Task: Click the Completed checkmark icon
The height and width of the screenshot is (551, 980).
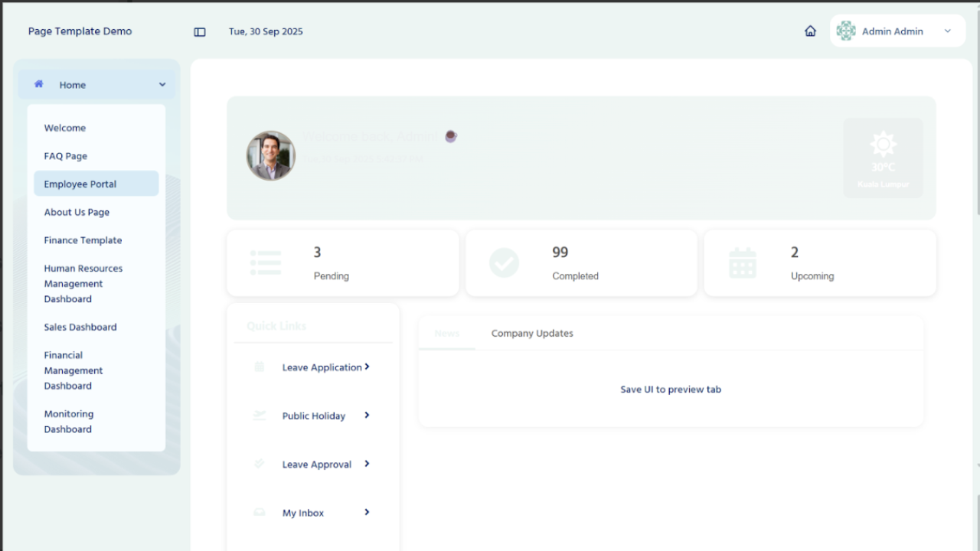Action: (504, 263)
